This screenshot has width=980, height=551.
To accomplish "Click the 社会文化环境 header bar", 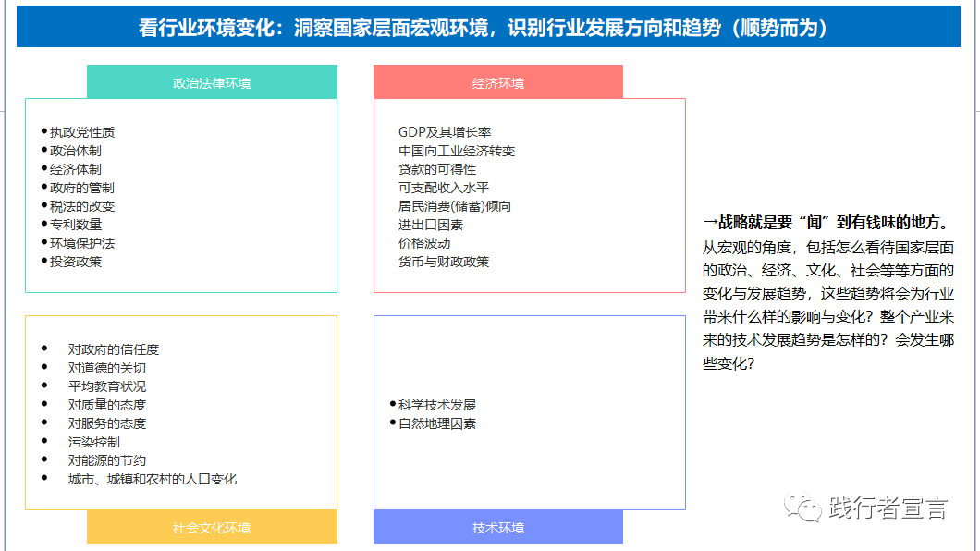I will coord(211,527).
